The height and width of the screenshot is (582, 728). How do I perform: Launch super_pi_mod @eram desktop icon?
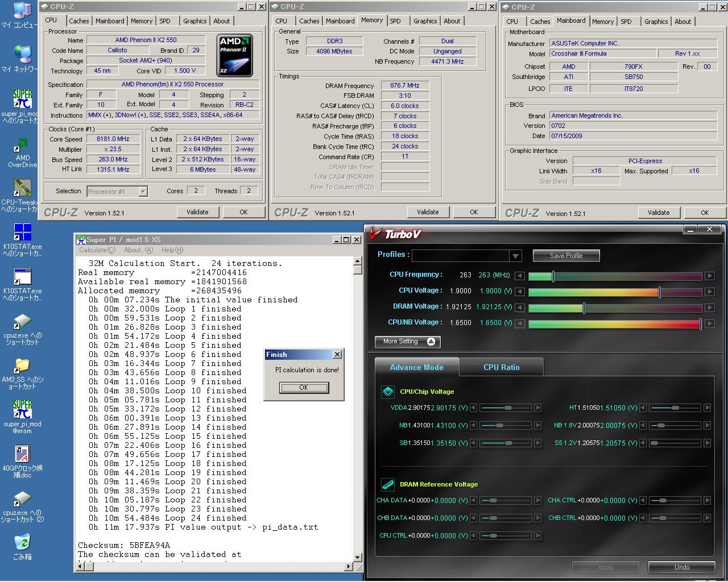click(x=22, y=417)
